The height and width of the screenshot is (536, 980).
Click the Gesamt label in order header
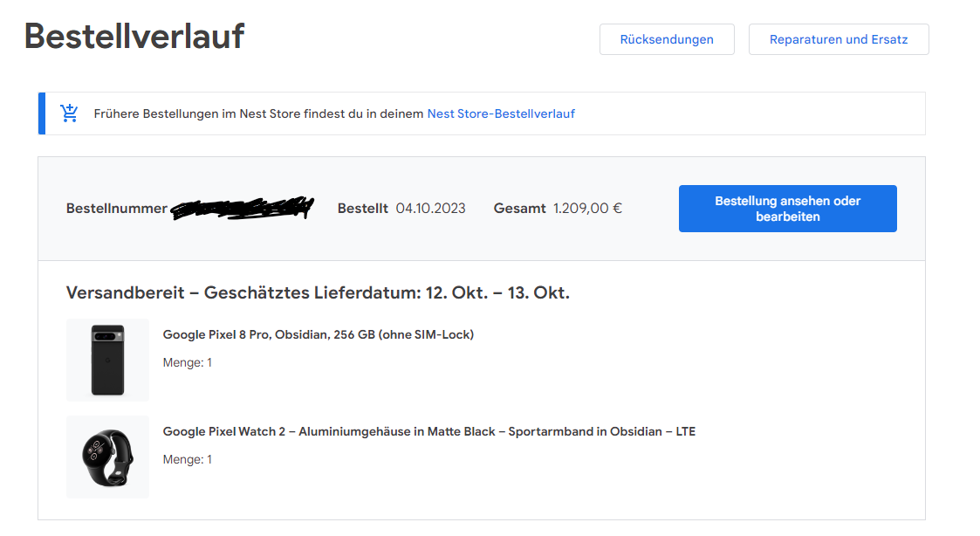tap(519, 209)
